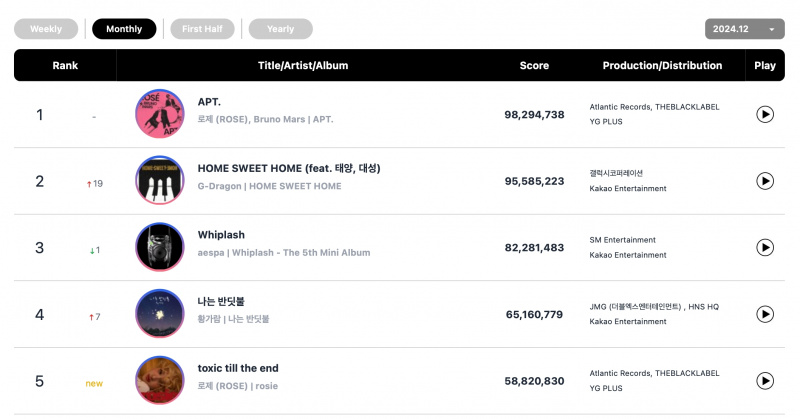The width and height of the screenshot is (800, 419).
Task: Switch to the Yearly chart tab
Action: point(281,29)
